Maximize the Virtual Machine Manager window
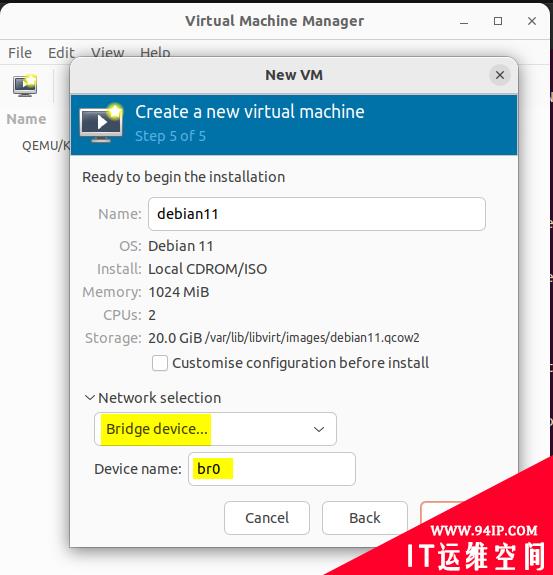This screenshot has width=553, height=575. tap(498, 21)
